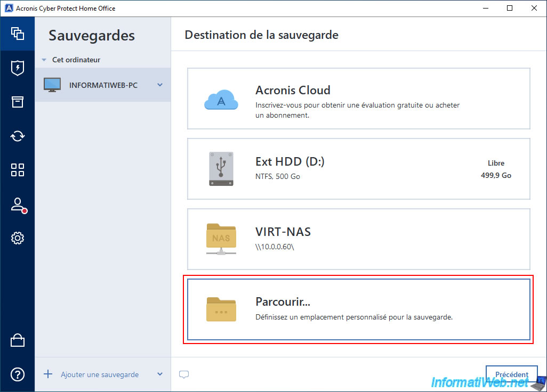The image size is (547, 392).
Task: Pick VIRT-NAS as backup destination
Action: (x=359, y=239)
